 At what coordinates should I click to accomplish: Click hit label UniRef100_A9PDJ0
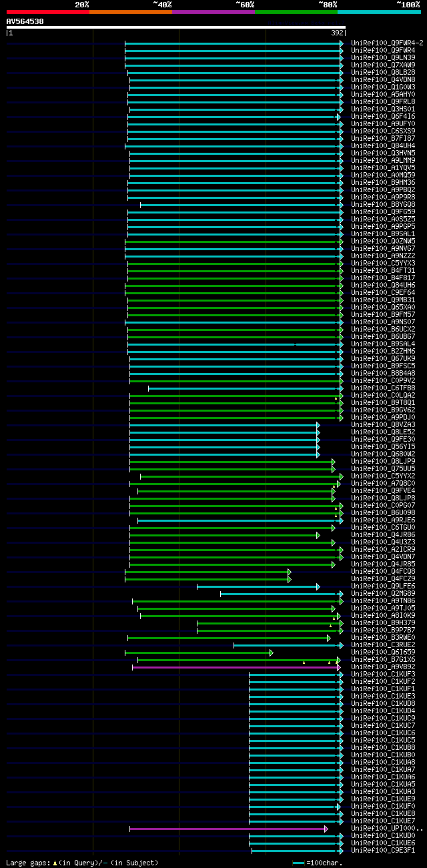pyautogui.click(x=383, y=417)
